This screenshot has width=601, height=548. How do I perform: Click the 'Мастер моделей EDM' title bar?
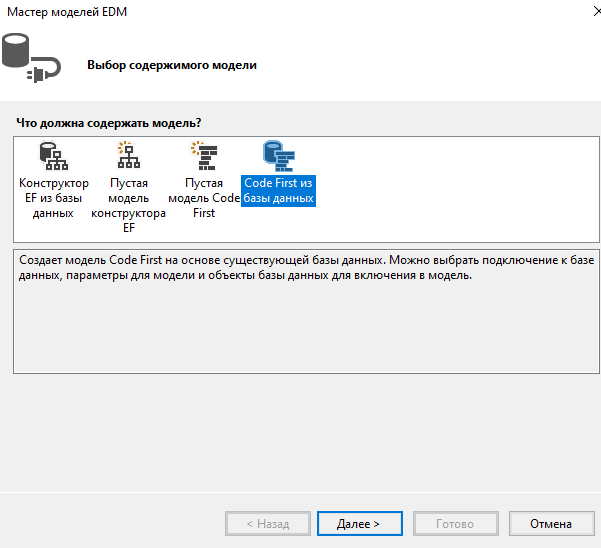pos(250,13)
